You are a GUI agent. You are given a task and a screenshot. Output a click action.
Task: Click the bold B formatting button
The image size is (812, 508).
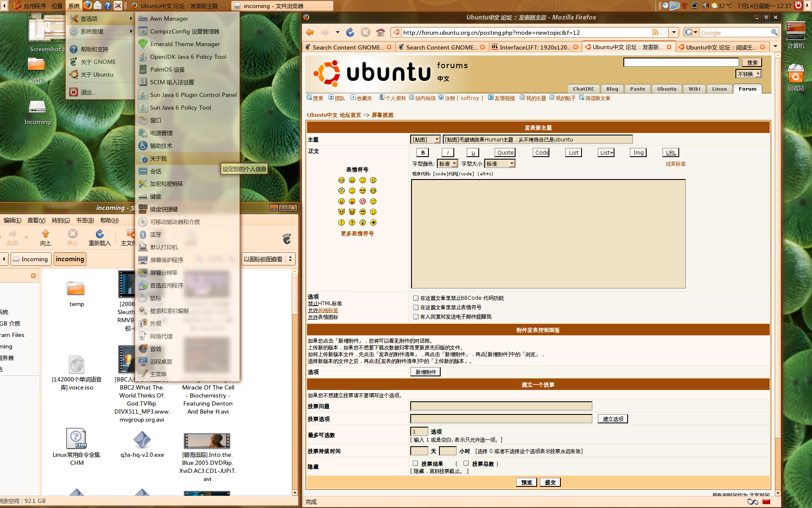coord(422,152)
